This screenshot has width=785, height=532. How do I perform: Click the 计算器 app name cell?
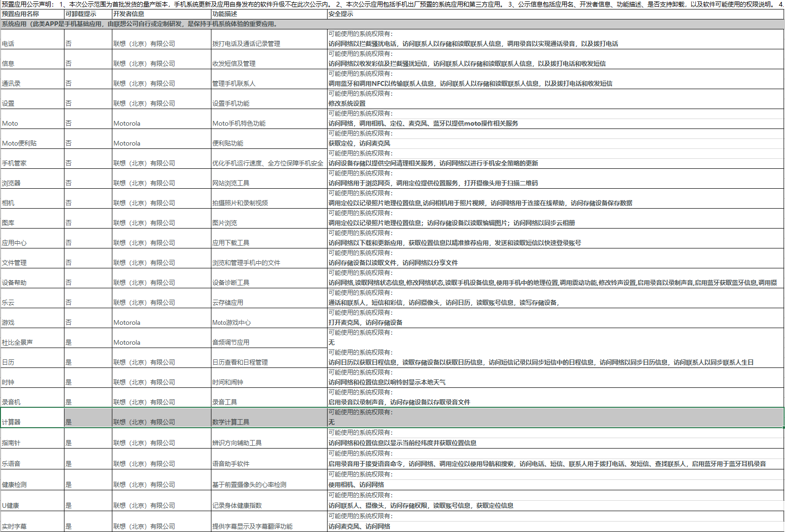(32, 418)
